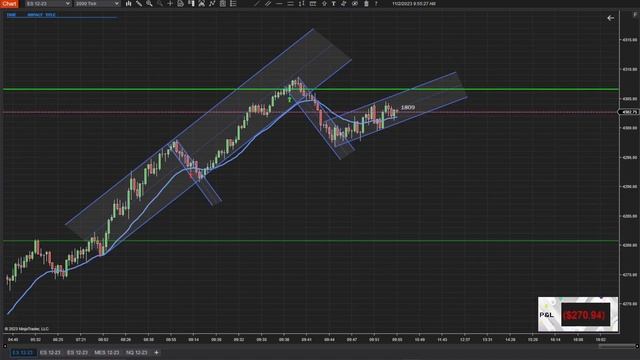640x360 pixels.
Task: Switch to the NQ 12-23 tab
Action: (x=136, y=352)
